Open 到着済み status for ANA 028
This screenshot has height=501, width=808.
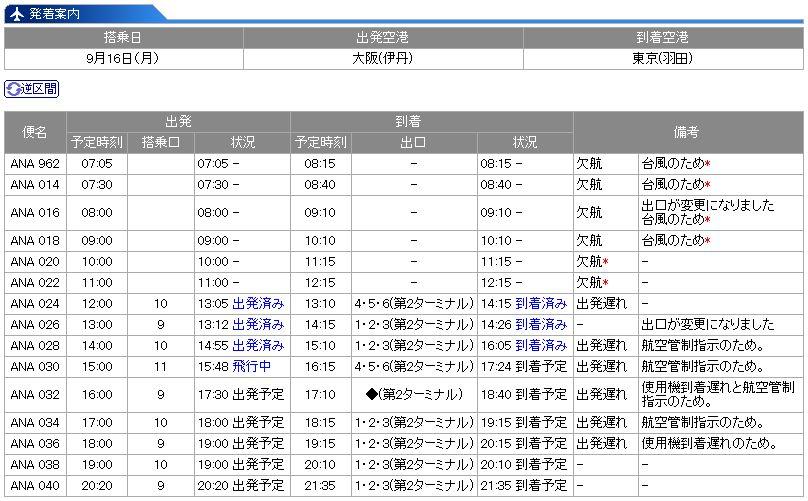click(540, 346)
